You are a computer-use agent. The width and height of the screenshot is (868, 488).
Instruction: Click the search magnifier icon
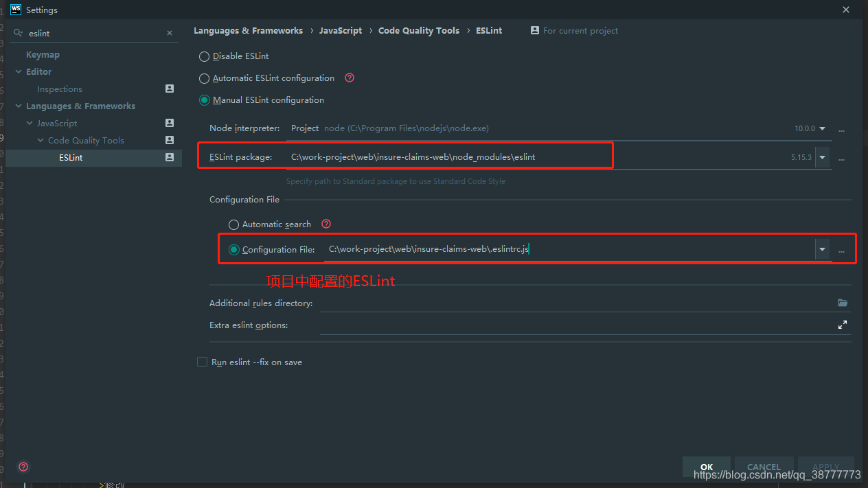point(19,33)
